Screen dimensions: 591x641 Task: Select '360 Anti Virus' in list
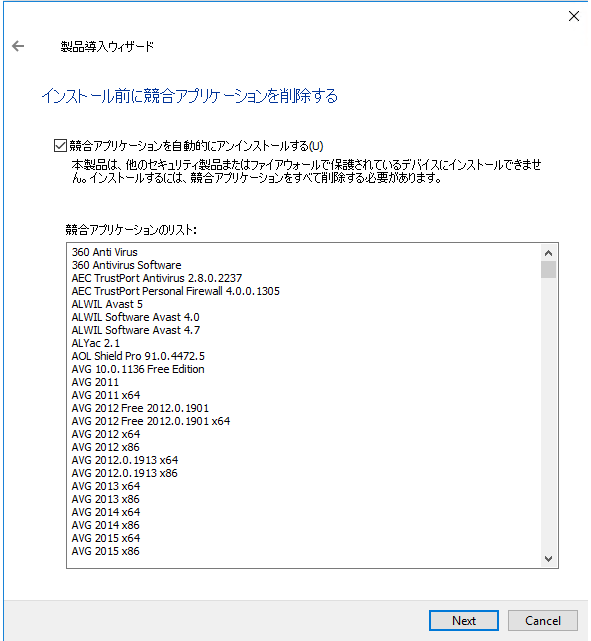105,252
